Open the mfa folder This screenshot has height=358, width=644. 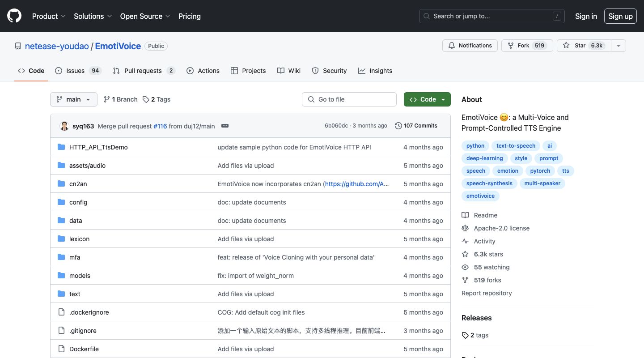(x=75, y=257)
